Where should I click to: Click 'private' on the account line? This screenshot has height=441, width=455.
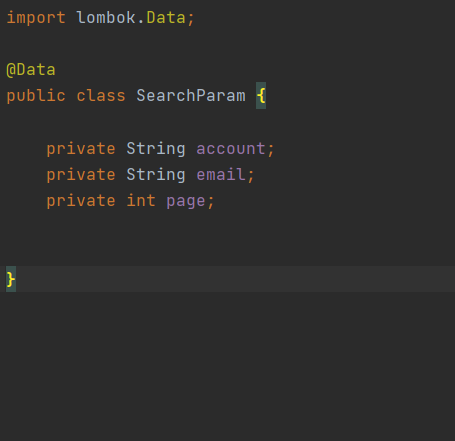[x=81, y=149]
